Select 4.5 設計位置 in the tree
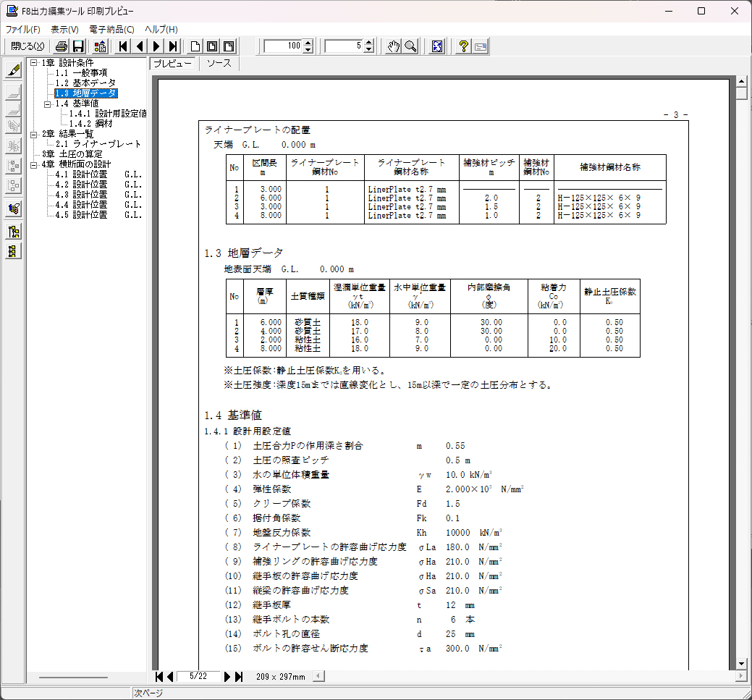The image size is (752, 700). [x=98, y=215]
